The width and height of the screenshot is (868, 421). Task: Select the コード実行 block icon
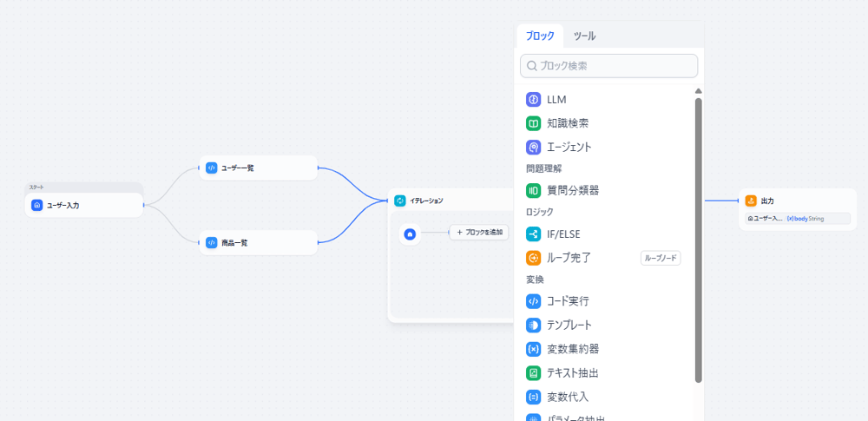533,301
